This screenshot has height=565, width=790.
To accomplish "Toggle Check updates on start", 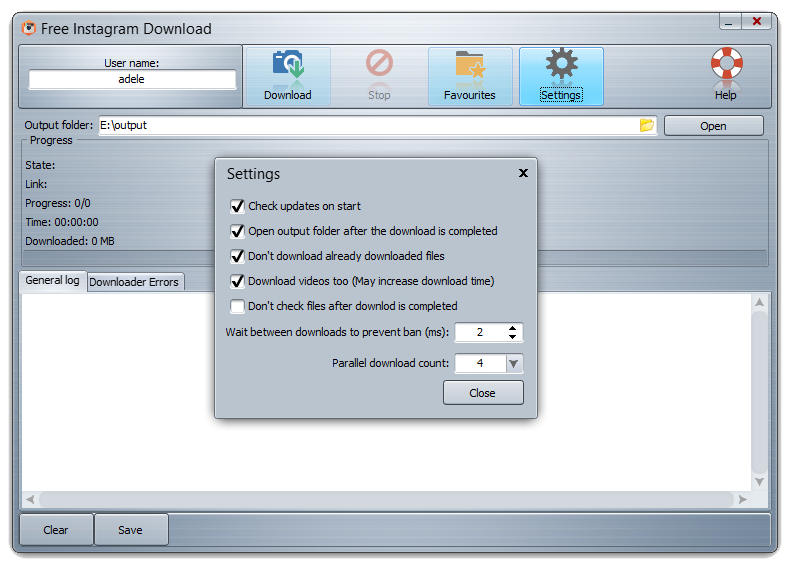I will coord(237,206).
